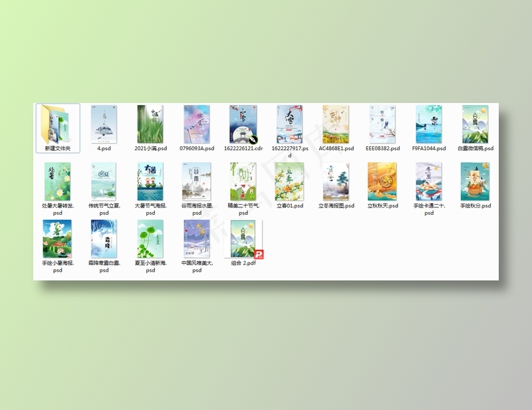Select the 大暑节气海报.psd file
532x410 pixels.
click(150, 181)
